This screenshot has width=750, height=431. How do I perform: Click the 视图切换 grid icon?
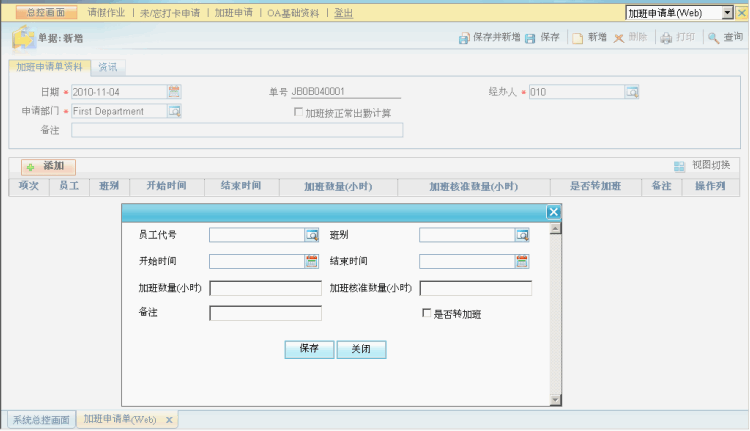coord(679,166)
